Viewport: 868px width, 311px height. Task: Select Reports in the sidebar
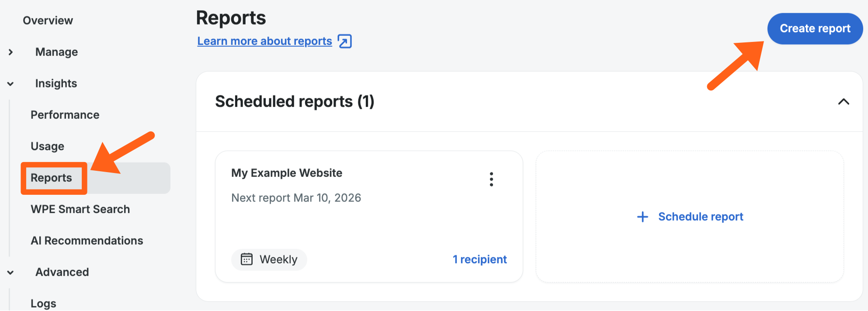click(51, 178)
